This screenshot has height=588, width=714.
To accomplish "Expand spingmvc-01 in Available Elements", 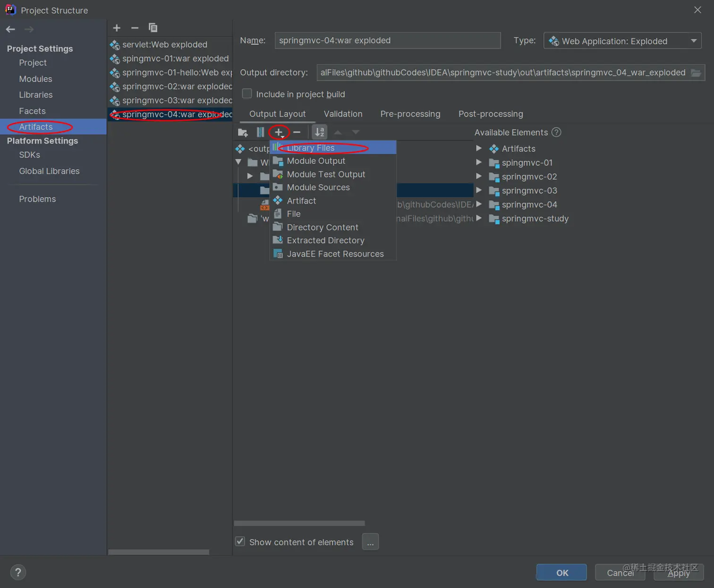I will [x=479, y=162].
